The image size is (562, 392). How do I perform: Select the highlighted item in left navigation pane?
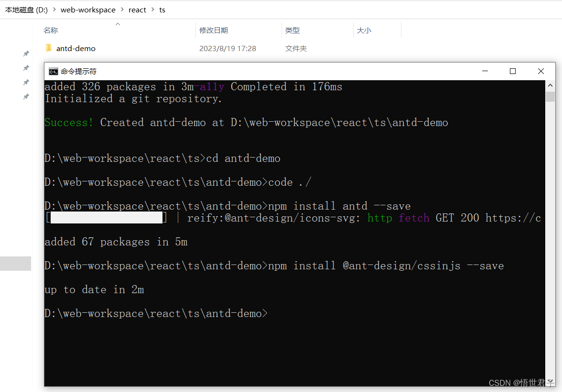coord(15,264)
